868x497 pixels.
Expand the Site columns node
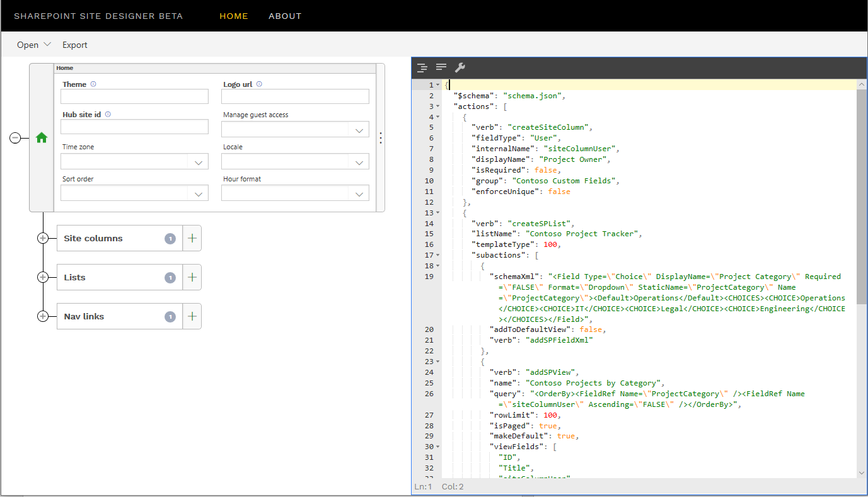tap(43, 238)
